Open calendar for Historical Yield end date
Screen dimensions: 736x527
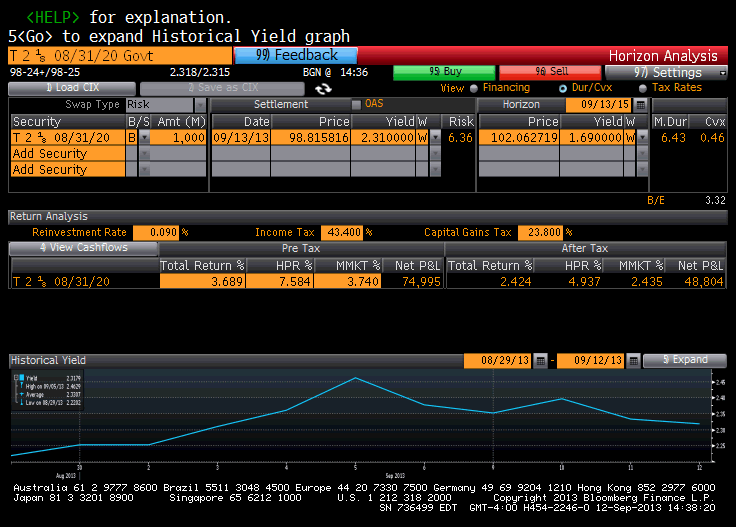click(632, 360)
